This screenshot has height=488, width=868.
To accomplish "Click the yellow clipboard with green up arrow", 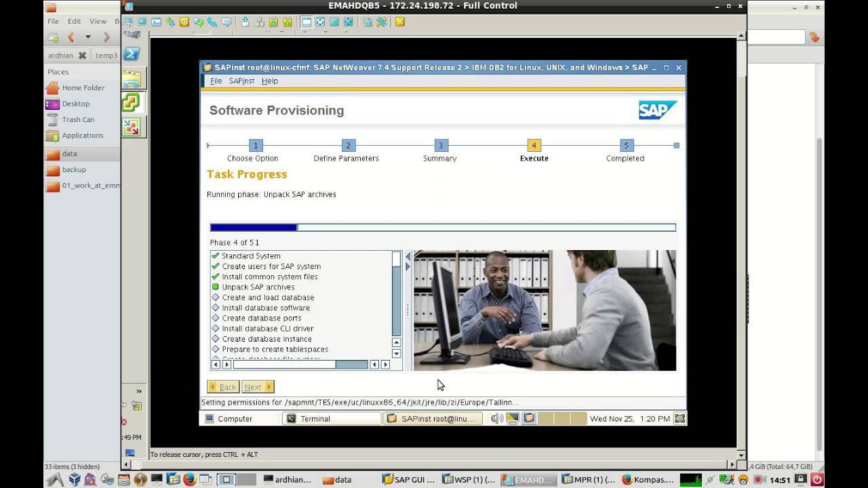I will click(x=287, y=22).
